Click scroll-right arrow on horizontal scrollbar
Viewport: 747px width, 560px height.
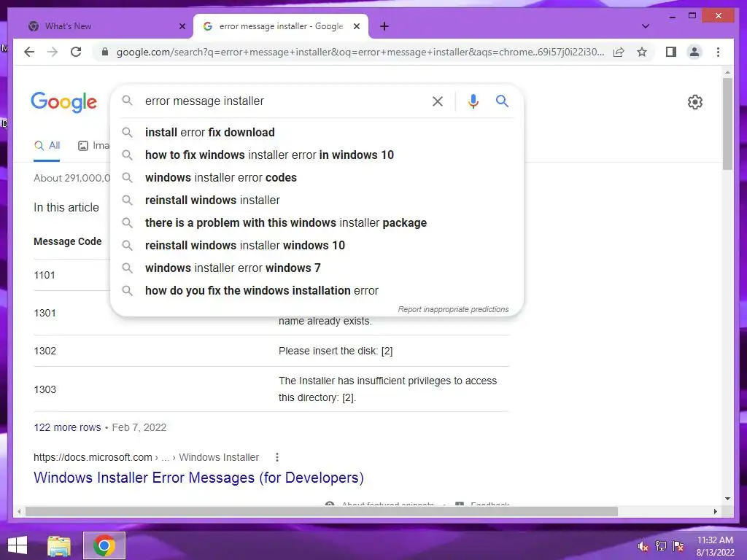tap(715, 511)
